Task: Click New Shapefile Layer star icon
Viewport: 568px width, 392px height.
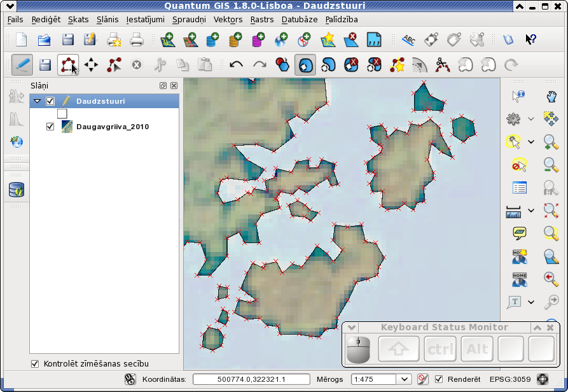Action: tap(328, 39)
